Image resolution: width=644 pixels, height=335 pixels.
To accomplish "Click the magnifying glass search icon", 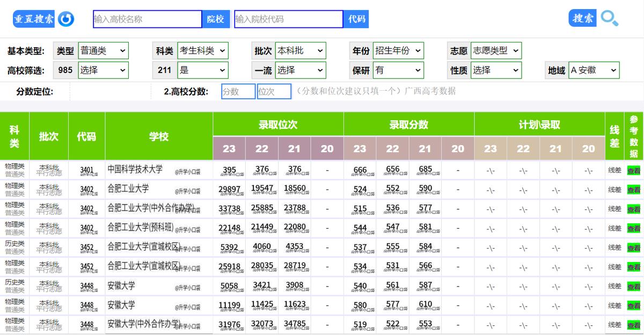I will pos(610,18).
